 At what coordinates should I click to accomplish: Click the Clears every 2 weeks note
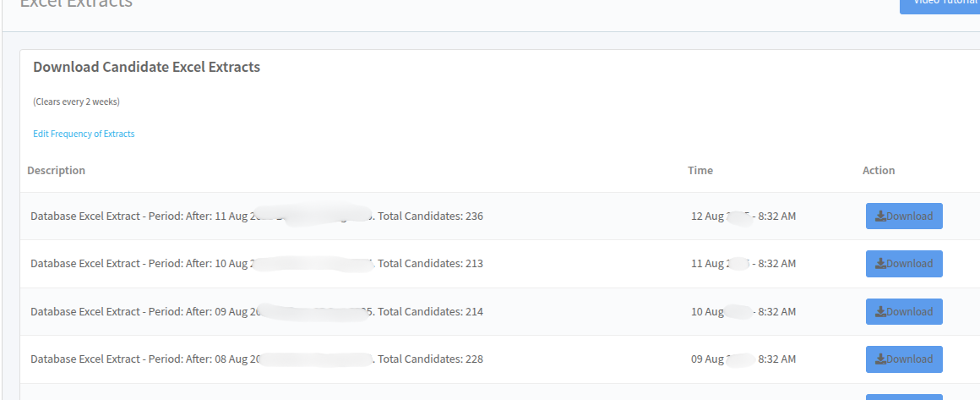click(x=76, y=101)
